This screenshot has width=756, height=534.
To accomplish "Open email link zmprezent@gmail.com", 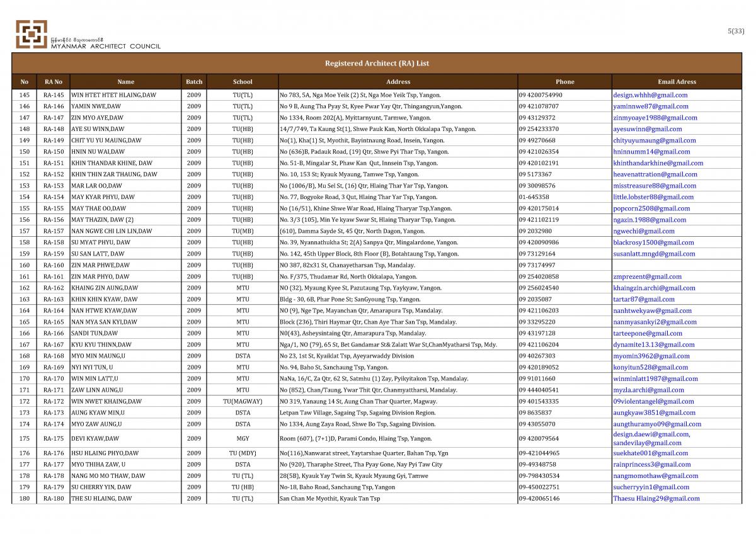I will 647,276.
